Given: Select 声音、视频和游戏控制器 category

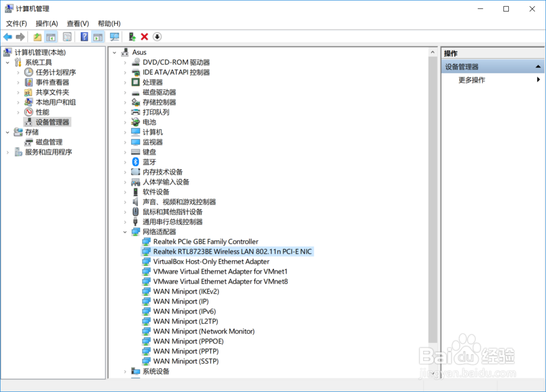Looking at the screenshot, I should (179, 202).
